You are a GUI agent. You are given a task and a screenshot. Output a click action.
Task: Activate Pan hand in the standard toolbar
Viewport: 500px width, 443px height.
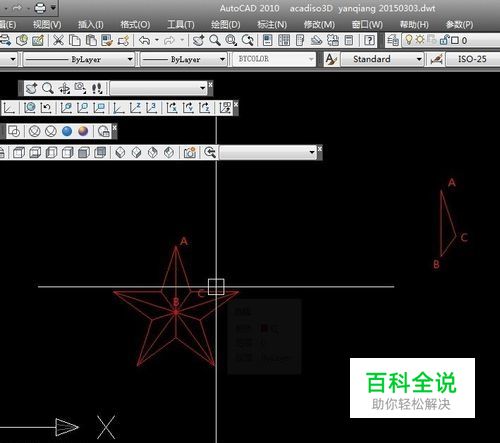[199, 41]
